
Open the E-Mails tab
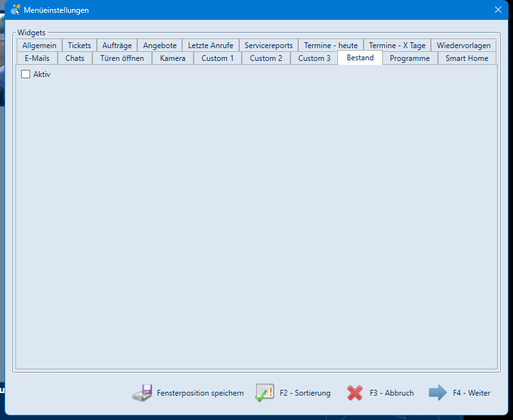37,58
